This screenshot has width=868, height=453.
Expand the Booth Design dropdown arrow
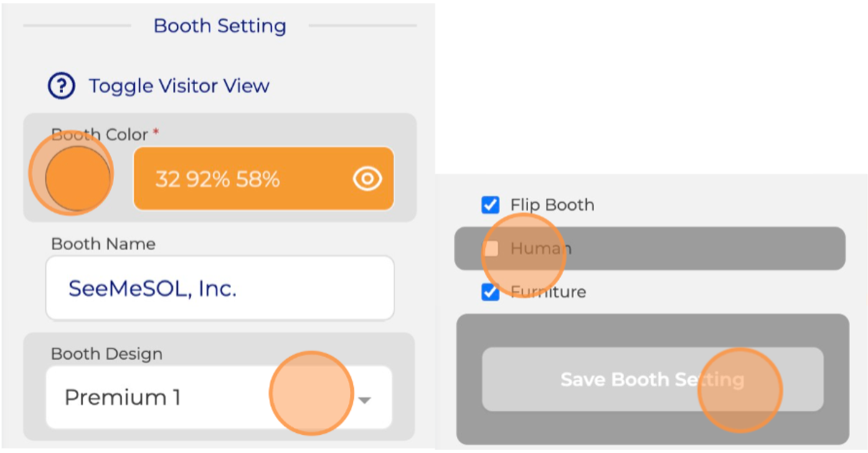point(364,399)
